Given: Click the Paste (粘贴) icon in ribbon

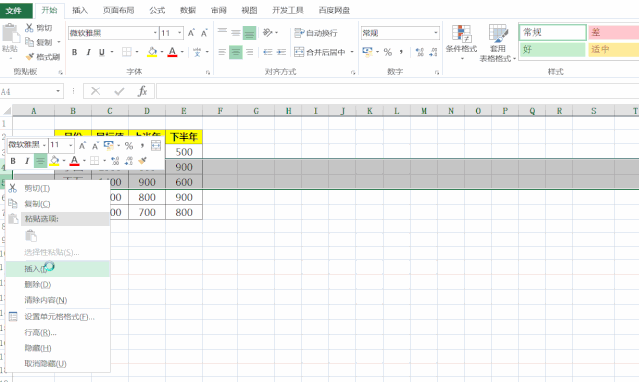Looking at the screenshot, I should pos(10,33).
